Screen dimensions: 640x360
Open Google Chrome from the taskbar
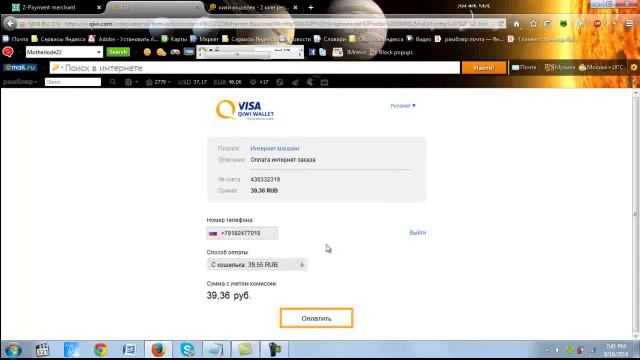(100, 350)
